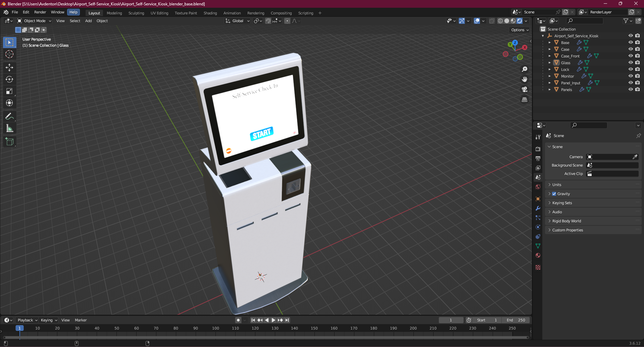This screenshot has width=644, height=347.
Task: Expand the Panel_Input object in outliner
Action: click(x=549, y=83)
